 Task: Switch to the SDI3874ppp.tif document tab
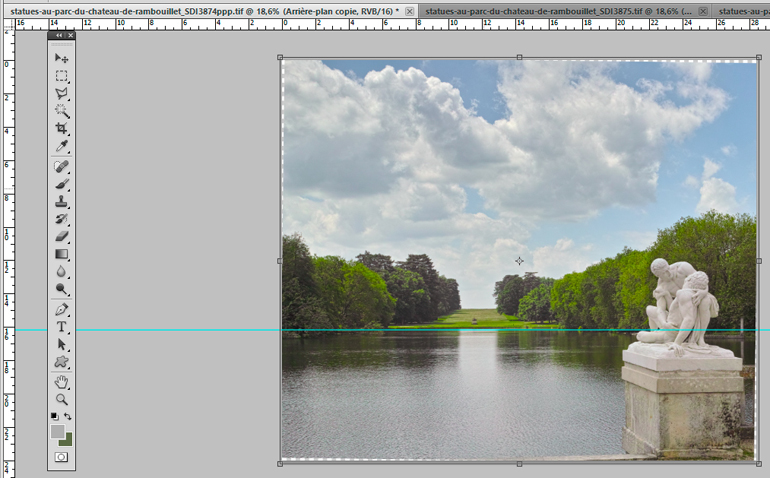(204, 11)
